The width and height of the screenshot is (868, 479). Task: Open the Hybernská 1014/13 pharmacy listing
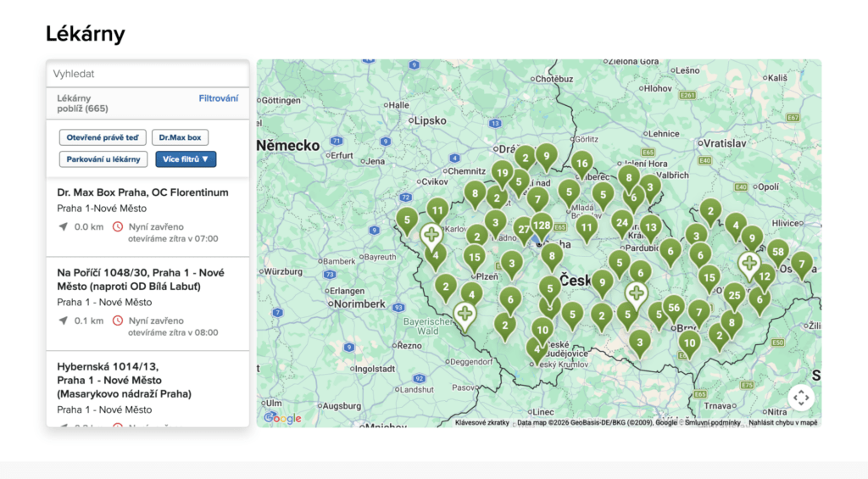click(147, 389)
